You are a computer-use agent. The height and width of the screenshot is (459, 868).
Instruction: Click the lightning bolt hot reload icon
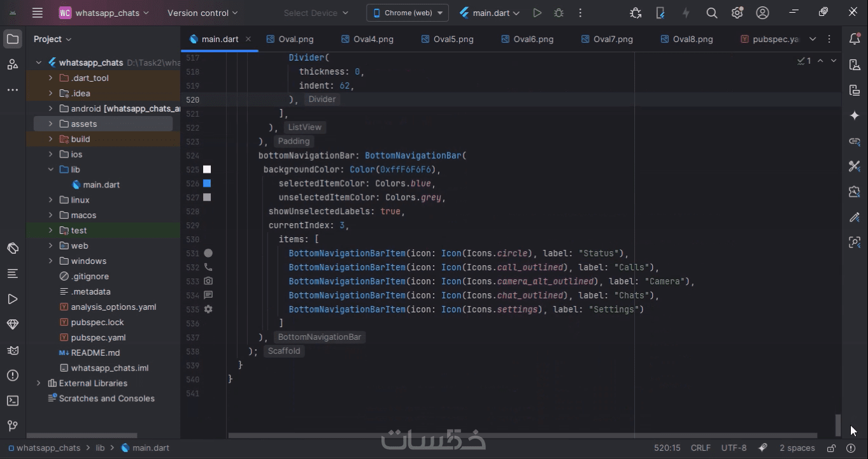click(686, 13)
